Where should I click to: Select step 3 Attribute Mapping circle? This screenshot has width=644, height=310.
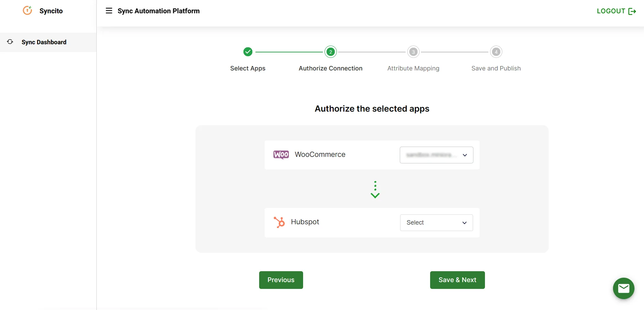(413, 52)
